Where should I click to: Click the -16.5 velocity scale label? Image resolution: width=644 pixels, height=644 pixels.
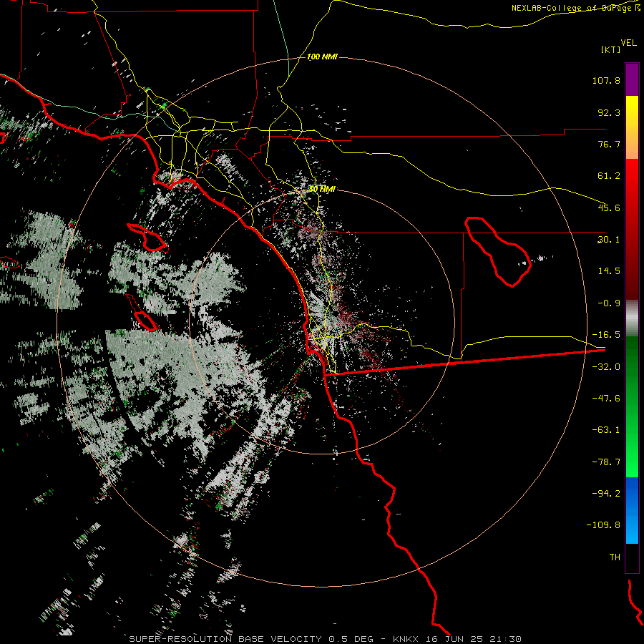pyautogui.click(x=606, y=335)
